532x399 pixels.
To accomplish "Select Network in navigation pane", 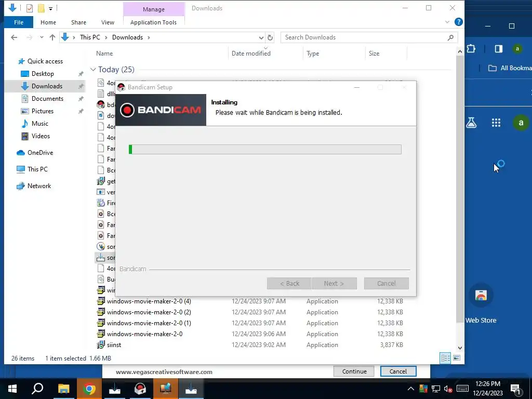I will point(39,186).
